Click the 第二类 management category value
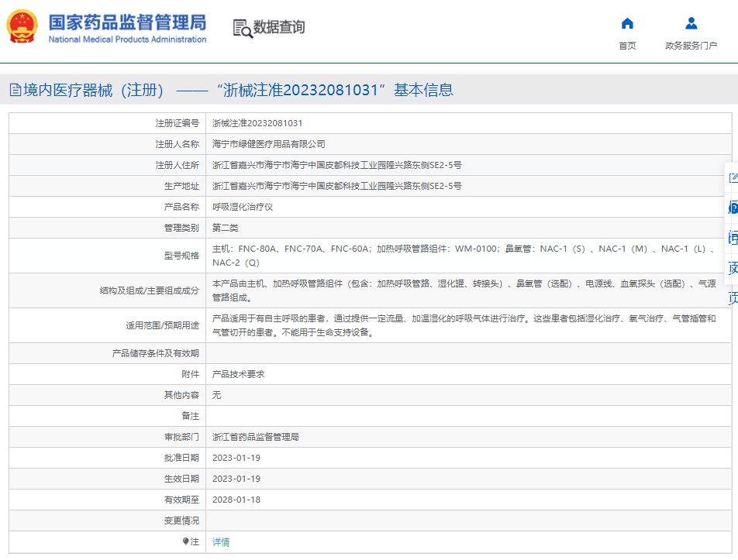 pos(225,228)
